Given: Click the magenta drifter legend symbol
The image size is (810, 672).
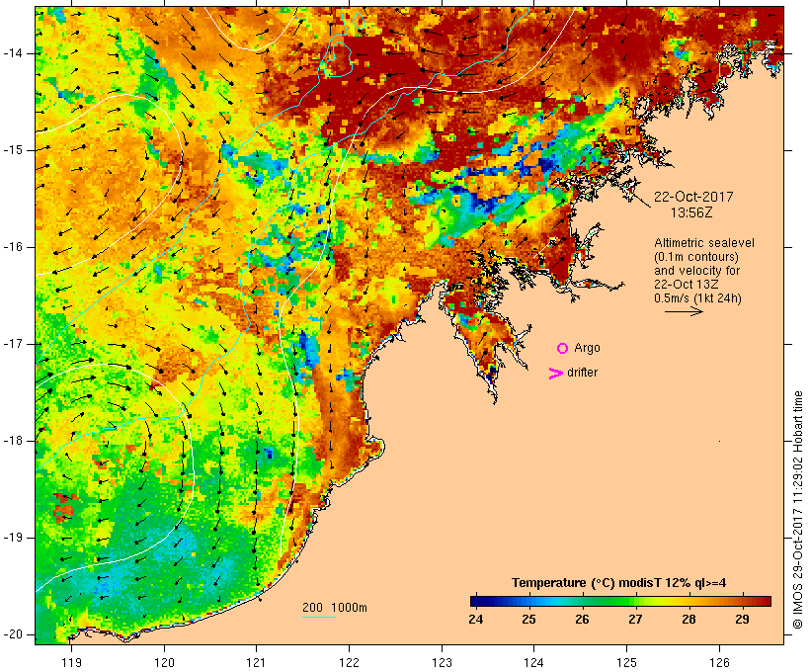Looking at the screenshot, I should click(556, 374).
